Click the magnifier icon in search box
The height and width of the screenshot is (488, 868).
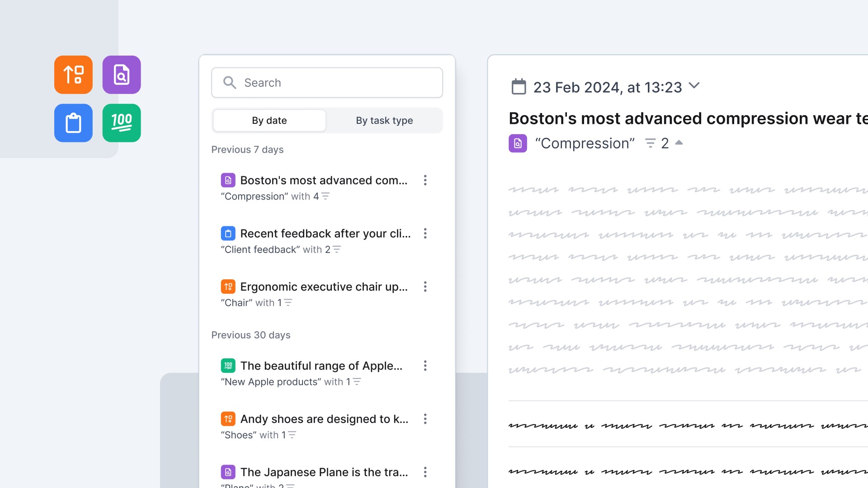pyautogui.click(x=230, y=83)
